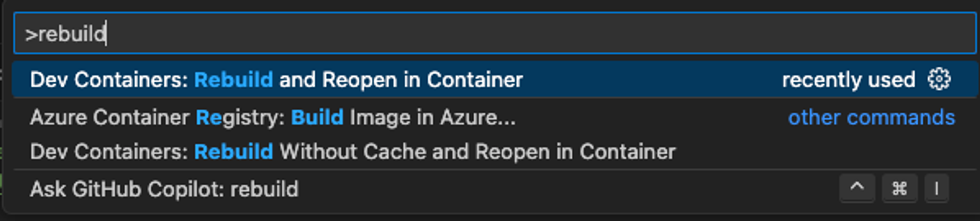
Task: Click the Command (⌘) key cap icon
Action: [899, 188]
